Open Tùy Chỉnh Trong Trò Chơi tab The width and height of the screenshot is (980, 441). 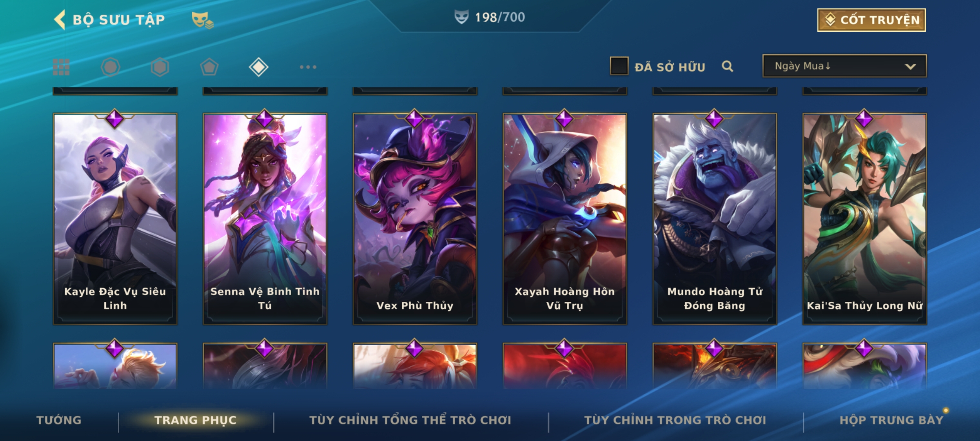pos(675,420)
